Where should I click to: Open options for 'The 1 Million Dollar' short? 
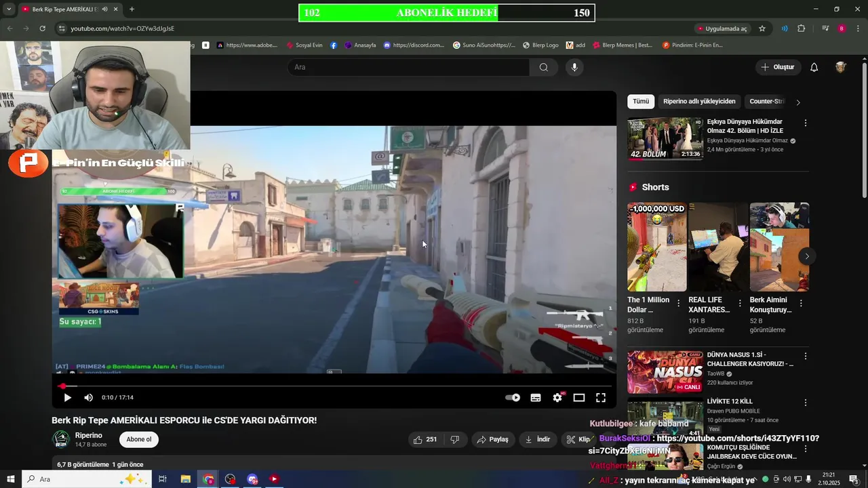679,304
